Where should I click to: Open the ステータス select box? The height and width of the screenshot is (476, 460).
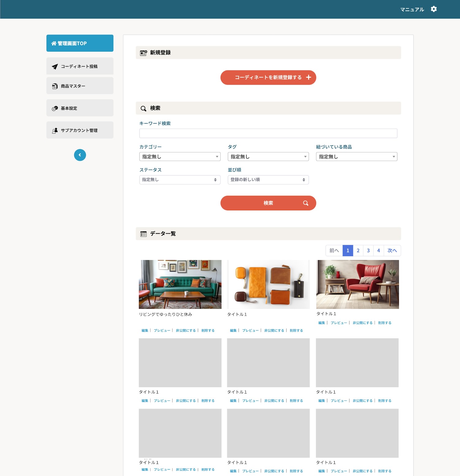point(180,180)
